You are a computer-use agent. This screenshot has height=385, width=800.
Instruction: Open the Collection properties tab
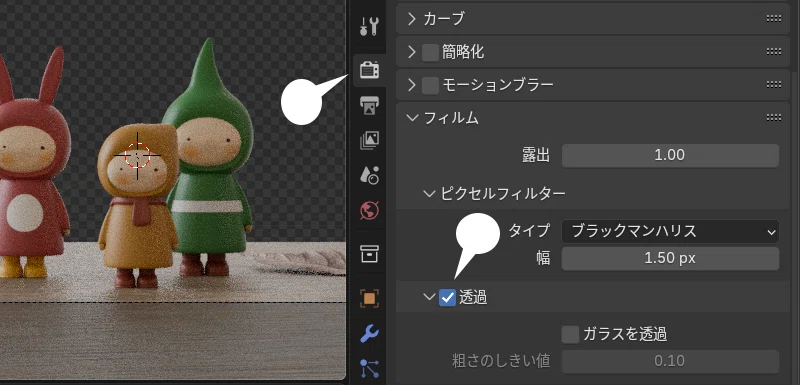point(369,253)
